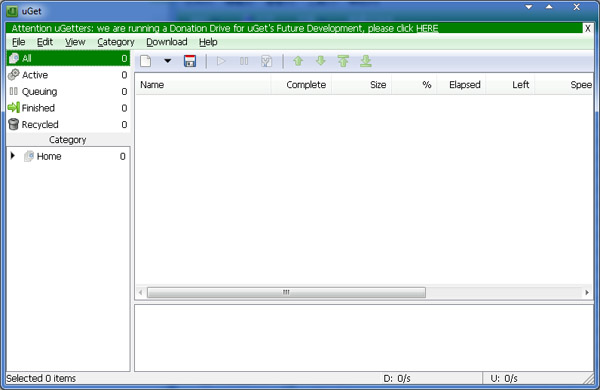Select the Active status filter
Viewport: 600px width, 390px height.
pyautogui.click(x=68, y=75)
